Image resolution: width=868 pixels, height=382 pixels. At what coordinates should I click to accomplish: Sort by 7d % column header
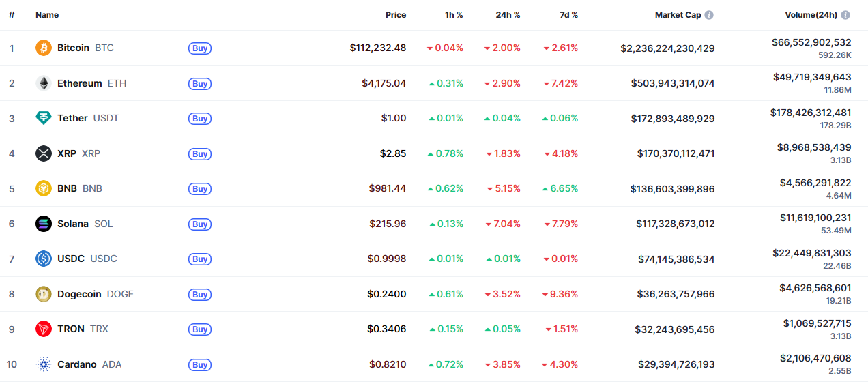point(566,15)
